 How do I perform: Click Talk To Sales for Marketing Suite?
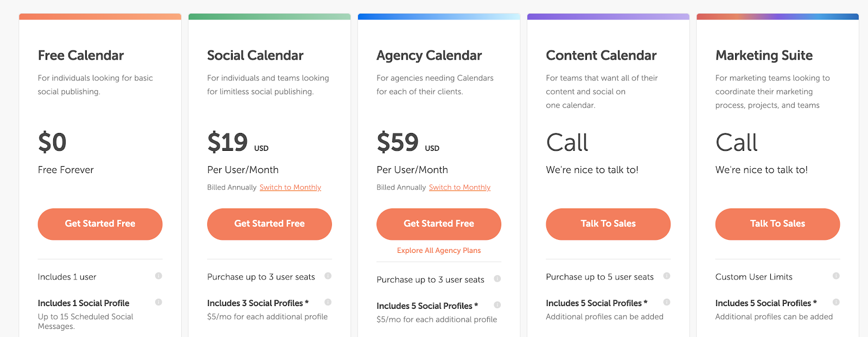click(777, 224)
